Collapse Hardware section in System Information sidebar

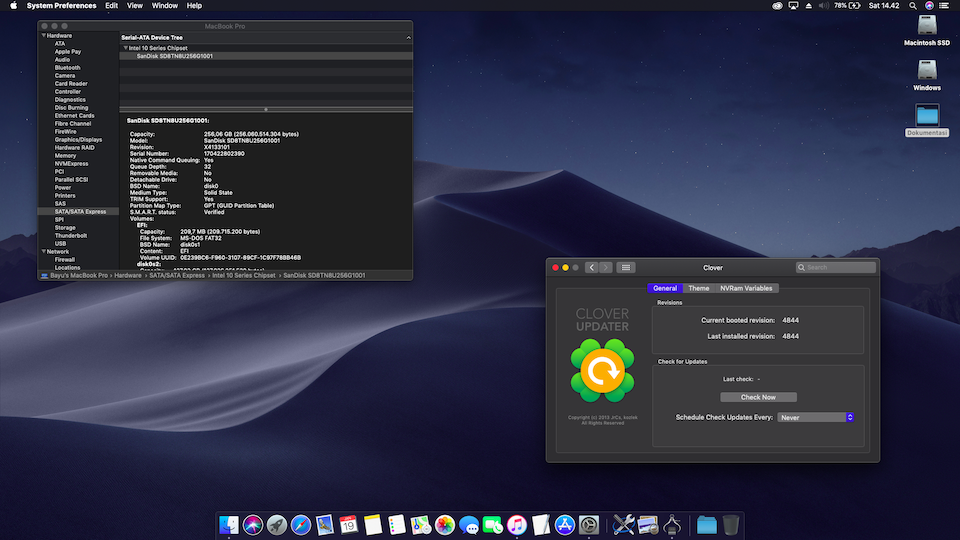click(x=43, y=36)
